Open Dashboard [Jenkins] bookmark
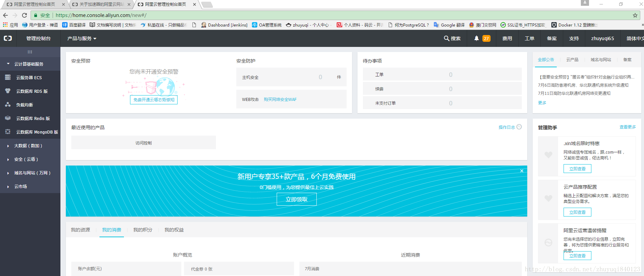The image size is (644, 276). [x=224, y=25]
